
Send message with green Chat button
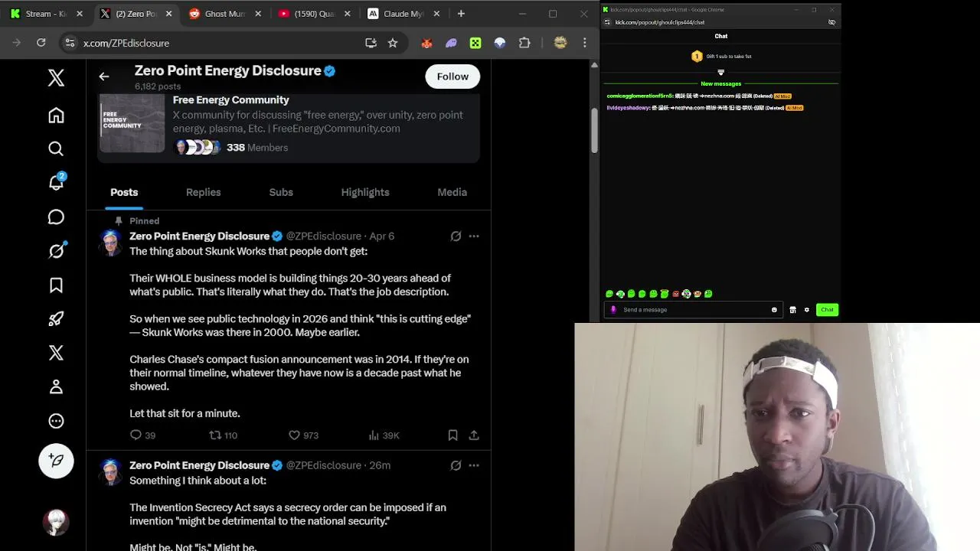[827, 310]
